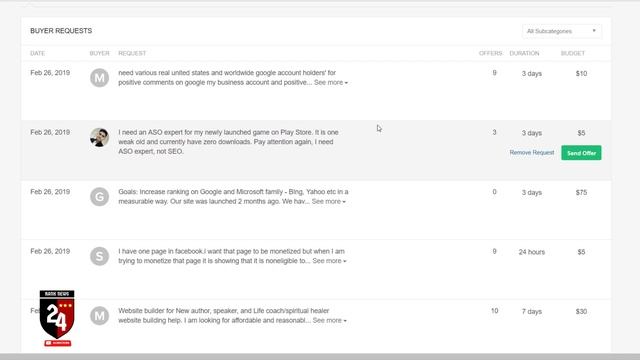The image size is (640, 360).
Task: Click the 24 hours duration value
Action: [x=531, y=252]
